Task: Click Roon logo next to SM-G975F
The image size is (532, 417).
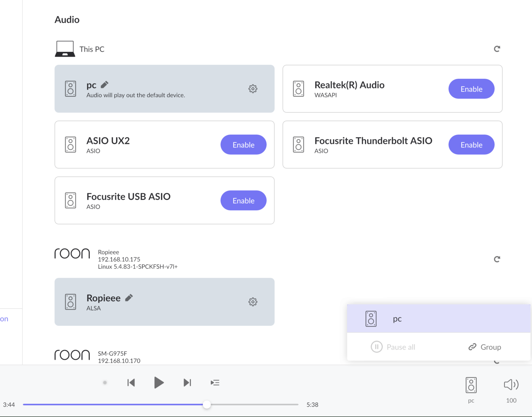Action: tap(72, 355)
